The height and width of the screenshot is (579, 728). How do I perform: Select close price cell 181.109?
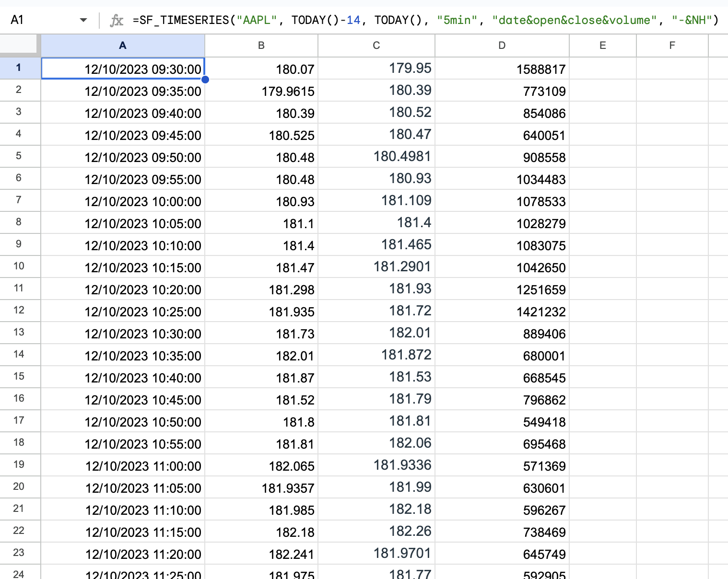pos(376,201)
